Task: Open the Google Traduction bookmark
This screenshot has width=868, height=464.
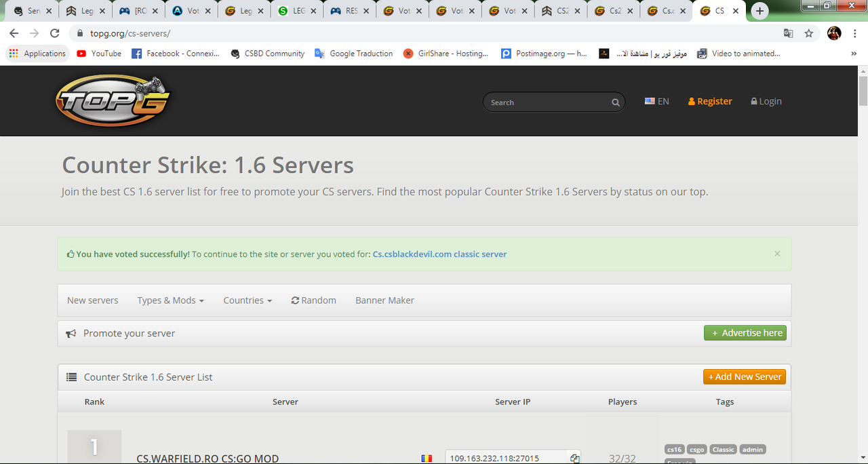Action: [x=354, y=54]
